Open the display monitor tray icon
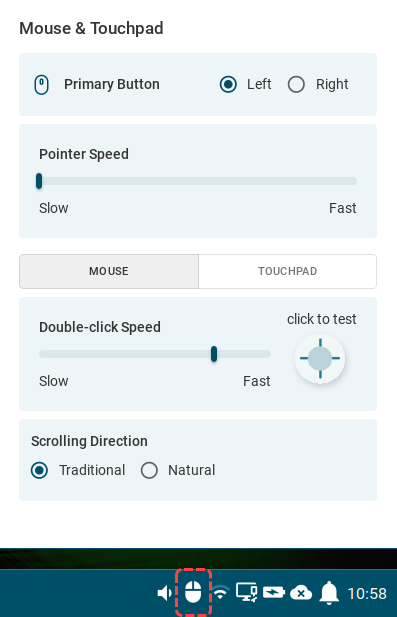 pos(246,592)
